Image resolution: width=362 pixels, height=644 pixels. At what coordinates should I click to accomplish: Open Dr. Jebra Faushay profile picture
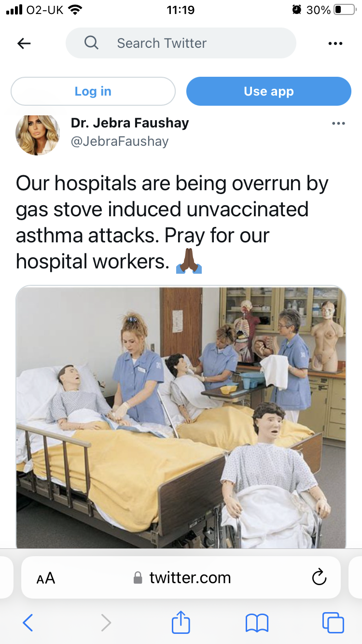(38, 134)
